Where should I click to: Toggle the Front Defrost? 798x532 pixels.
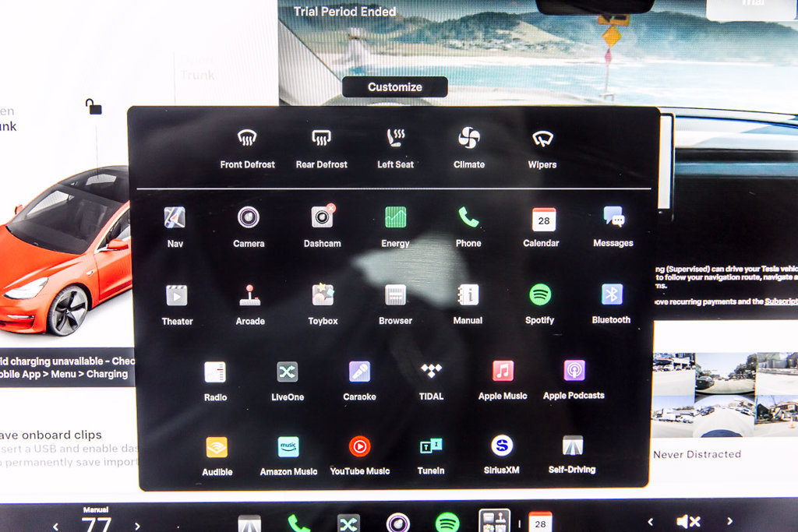tap(247, 138)
